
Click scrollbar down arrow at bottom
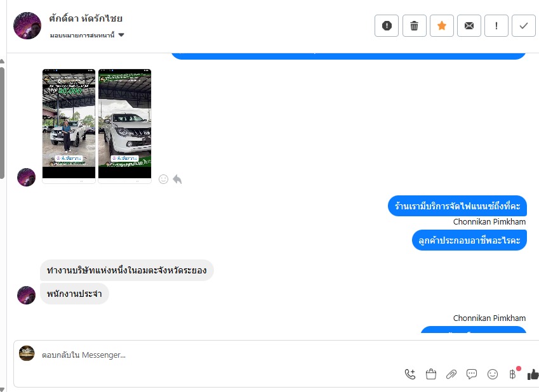2,389
